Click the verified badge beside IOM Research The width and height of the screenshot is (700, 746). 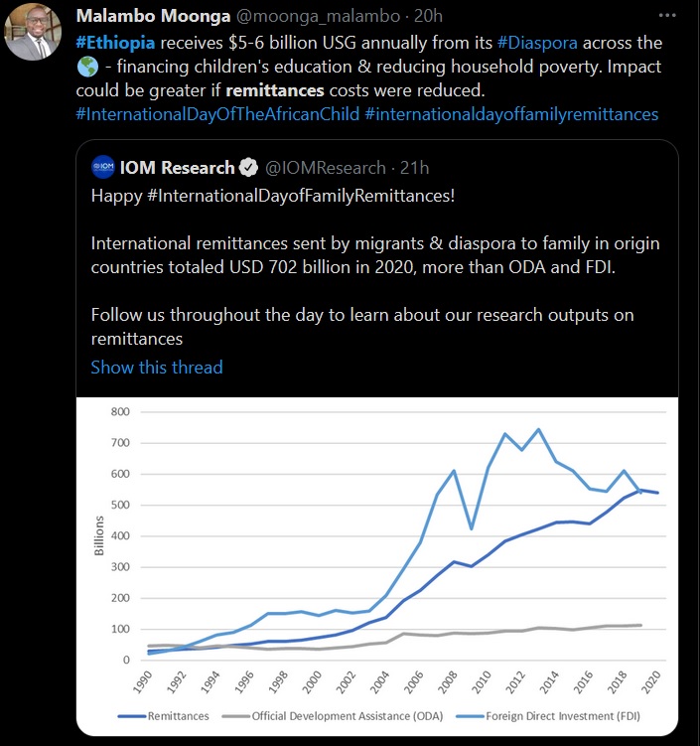[250, 167]
